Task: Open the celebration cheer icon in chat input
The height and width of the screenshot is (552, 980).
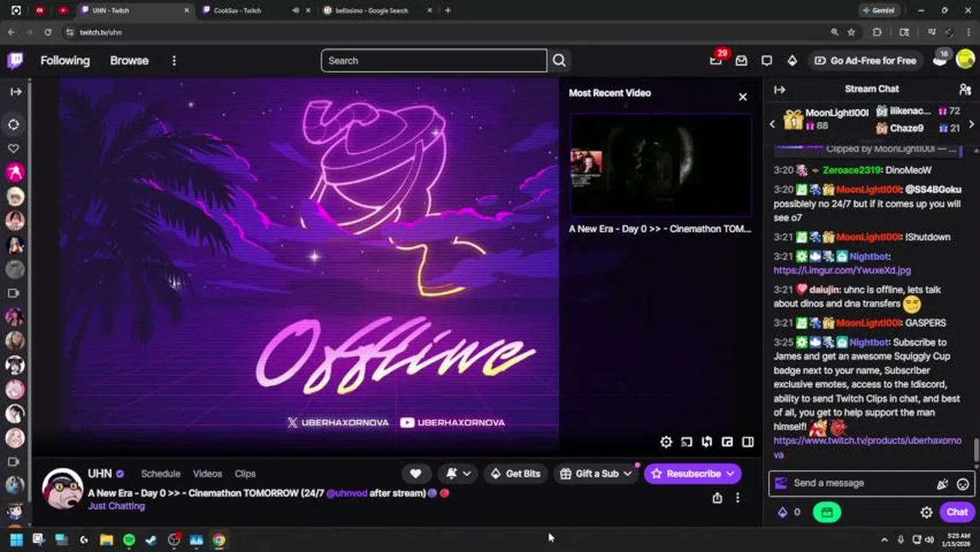Action: 942,484
